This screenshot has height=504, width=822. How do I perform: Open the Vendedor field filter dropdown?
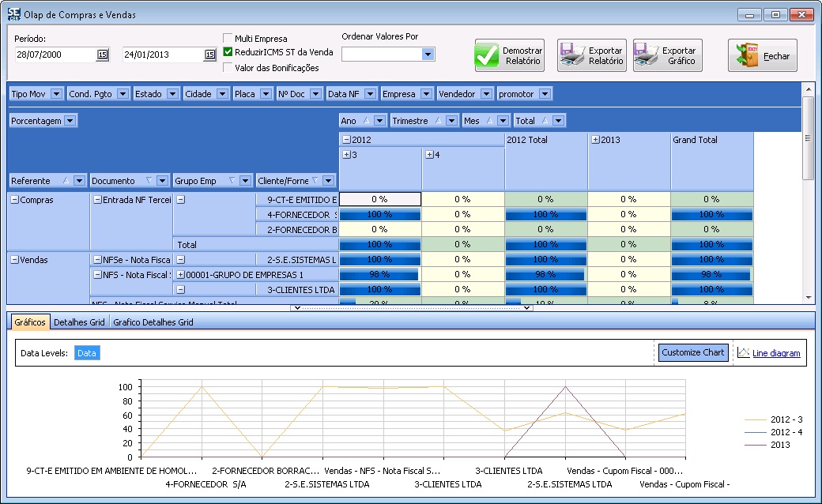point(485,94)
